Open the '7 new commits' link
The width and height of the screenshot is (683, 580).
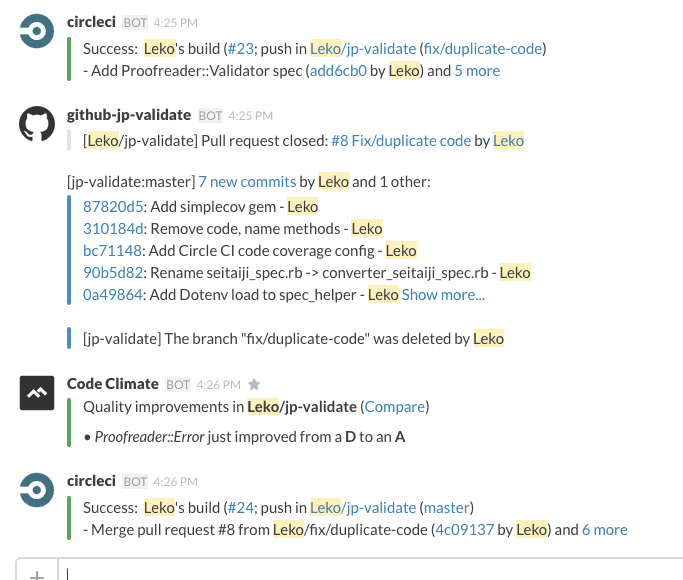coord(247,181)
